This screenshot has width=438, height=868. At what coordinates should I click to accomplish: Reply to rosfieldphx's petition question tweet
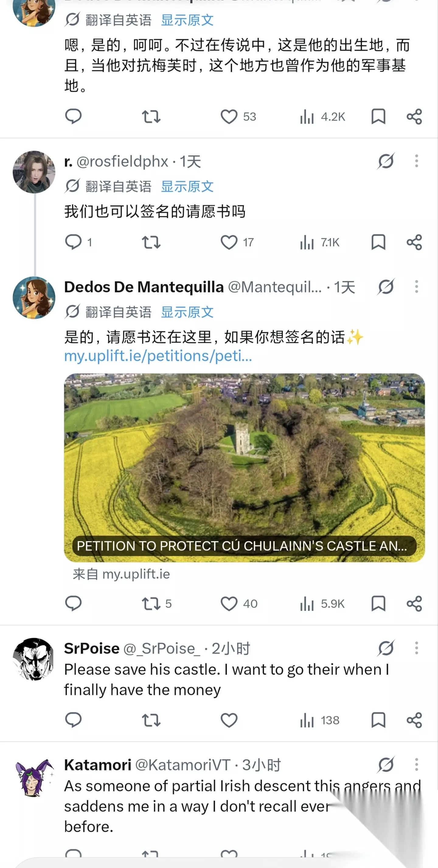tap(73, 242)
